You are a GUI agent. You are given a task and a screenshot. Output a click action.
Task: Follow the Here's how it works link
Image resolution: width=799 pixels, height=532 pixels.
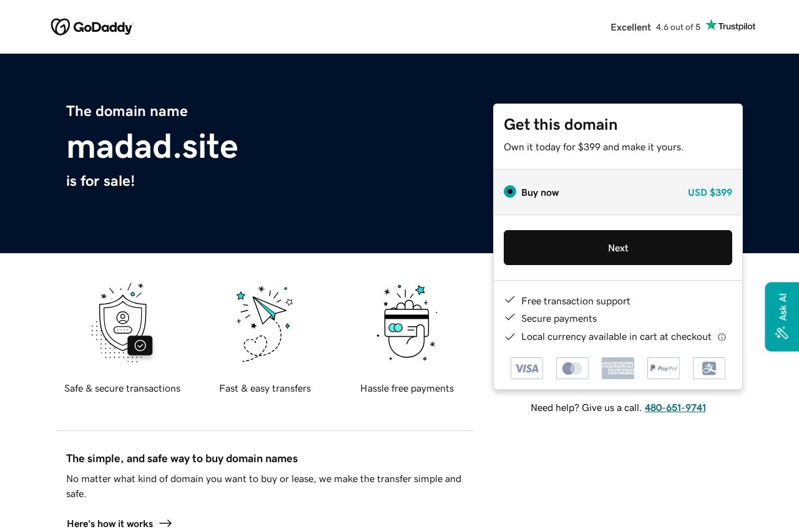110,524
